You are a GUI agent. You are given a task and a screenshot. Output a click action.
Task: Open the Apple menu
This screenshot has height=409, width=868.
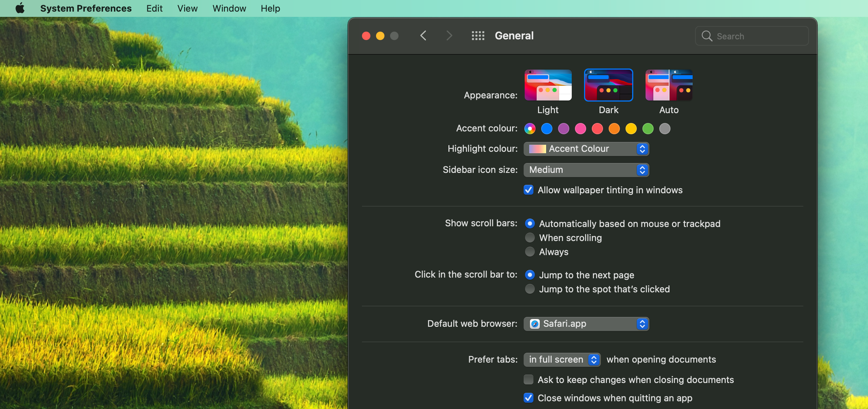pos(20,8)
